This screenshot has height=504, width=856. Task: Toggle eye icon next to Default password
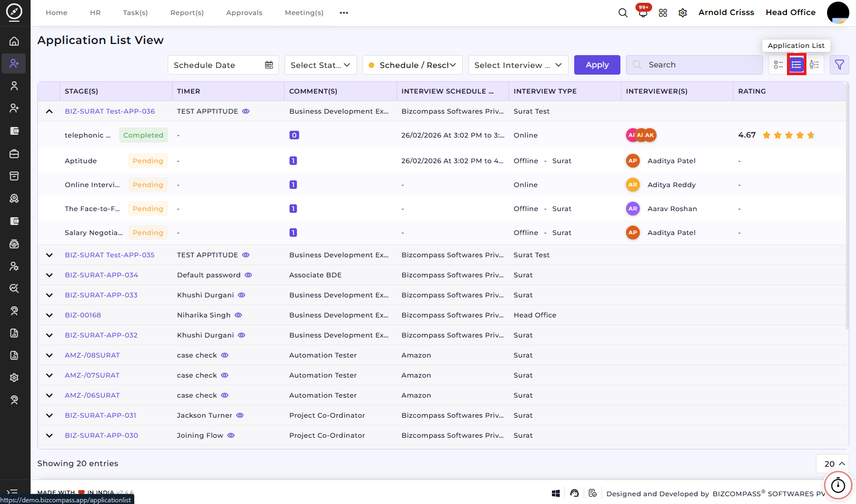coord(248,275)
